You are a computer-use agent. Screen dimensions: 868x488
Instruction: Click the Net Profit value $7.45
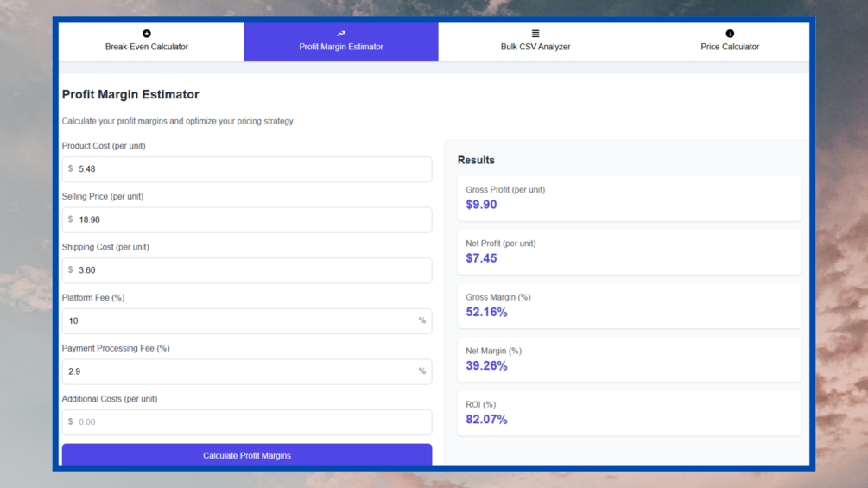click(x=481, y=258)
